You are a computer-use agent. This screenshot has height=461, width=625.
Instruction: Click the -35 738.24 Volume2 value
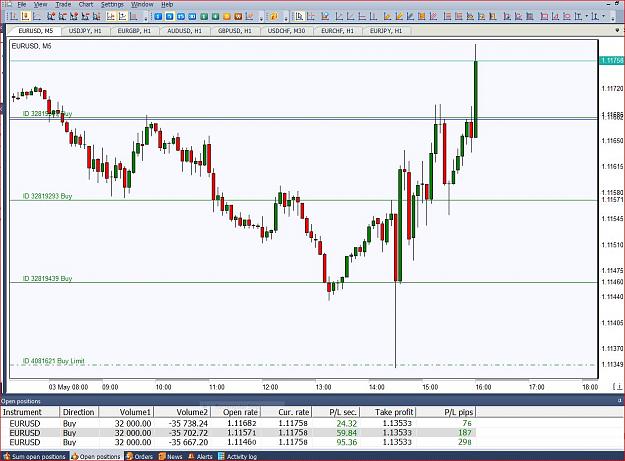coord(188,423)
